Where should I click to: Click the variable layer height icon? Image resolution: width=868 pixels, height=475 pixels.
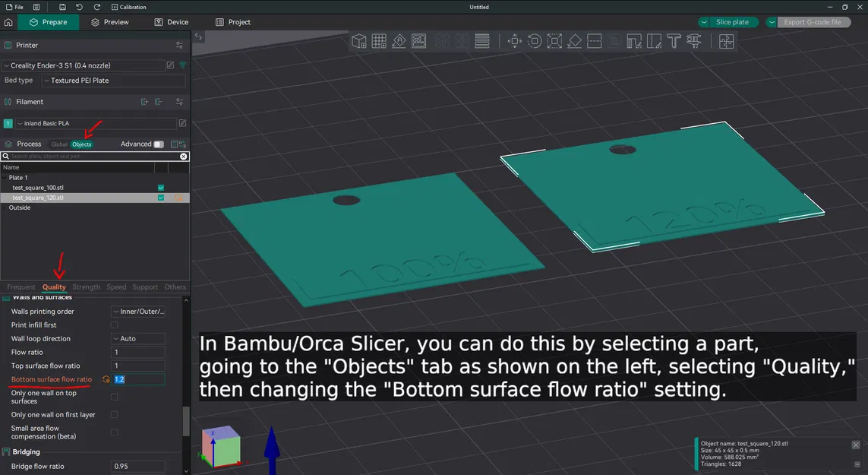(x=482, y=41)
